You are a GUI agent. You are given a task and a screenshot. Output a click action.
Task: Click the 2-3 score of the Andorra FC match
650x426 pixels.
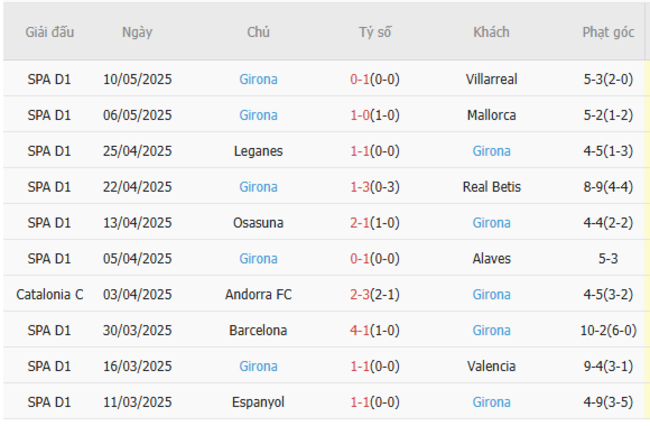click(360, 295)
